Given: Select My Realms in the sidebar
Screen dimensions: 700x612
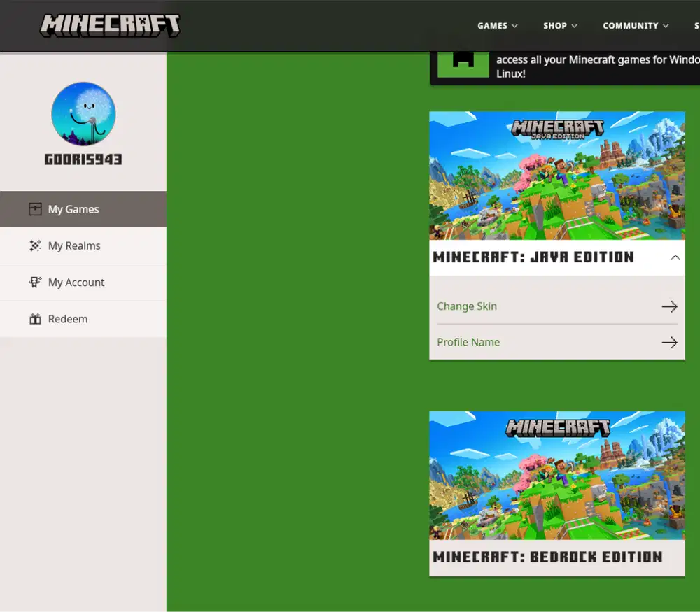Looking at the screenshot, I should click(74, 245).
